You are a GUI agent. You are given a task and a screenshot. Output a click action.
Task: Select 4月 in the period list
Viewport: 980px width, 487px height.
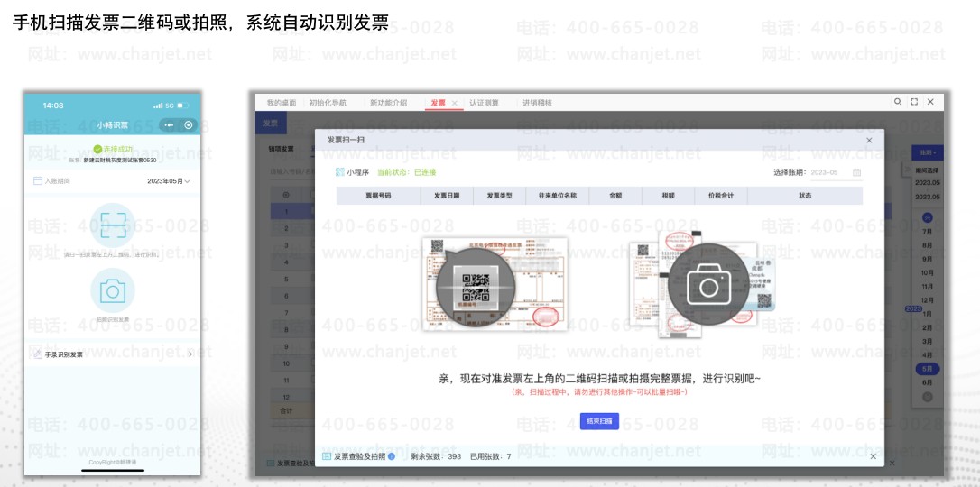click(928, 355)
